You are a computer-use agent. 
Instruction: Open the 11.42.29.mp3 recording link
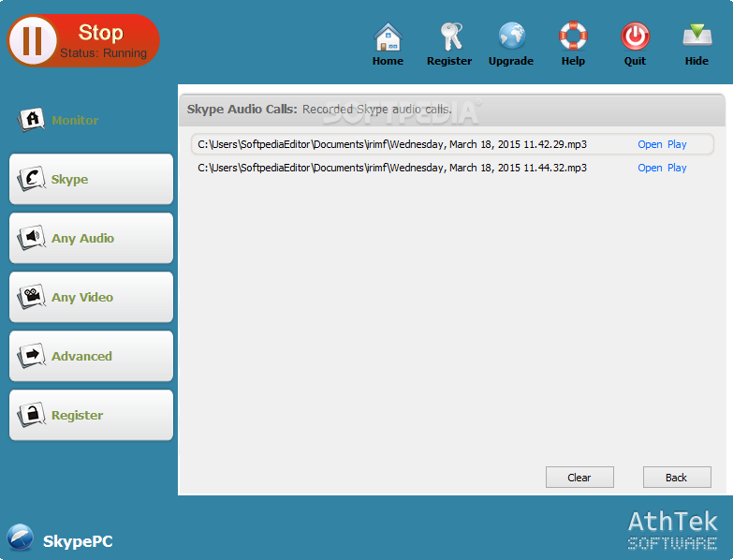(x=650, y=144)
